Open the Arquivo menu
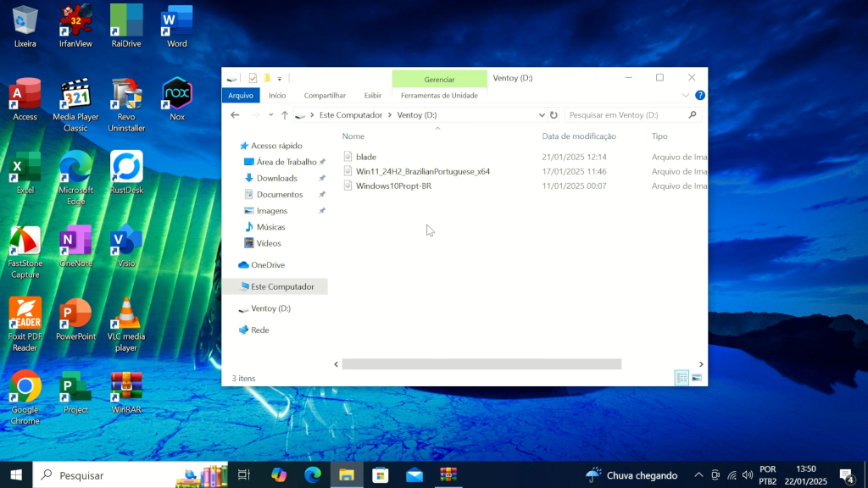Screen dimensions: 868x488 (x=240, y=96)
